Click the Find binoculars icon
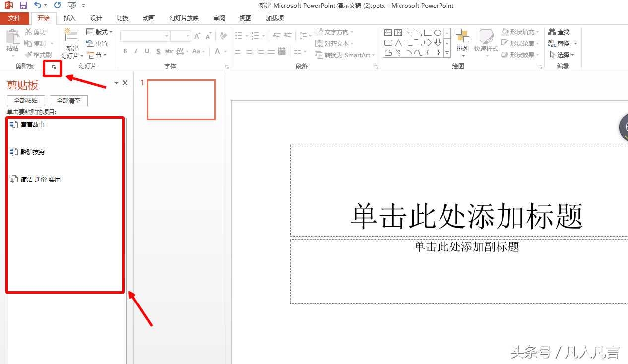The width and height of the screenshot is (628, 364). [x=552, y=32]
